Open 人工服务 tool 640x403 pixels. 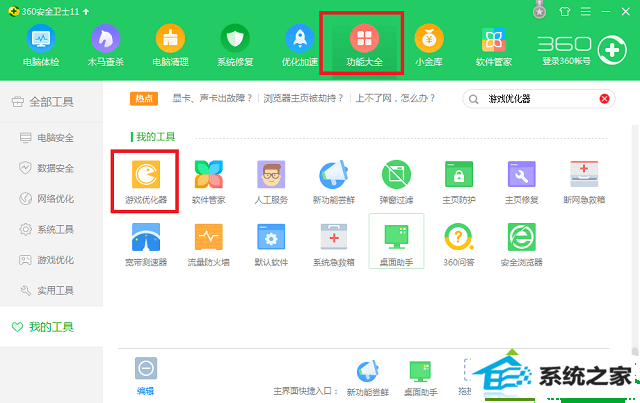click(271, 182)
